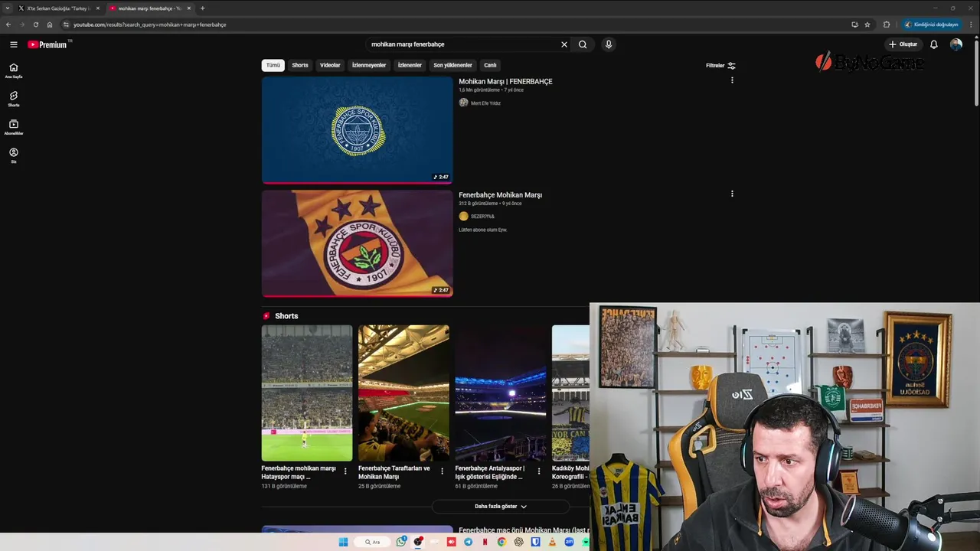
Task: Go to YouTube Premium home logo
Action: (x=47, y=44)
